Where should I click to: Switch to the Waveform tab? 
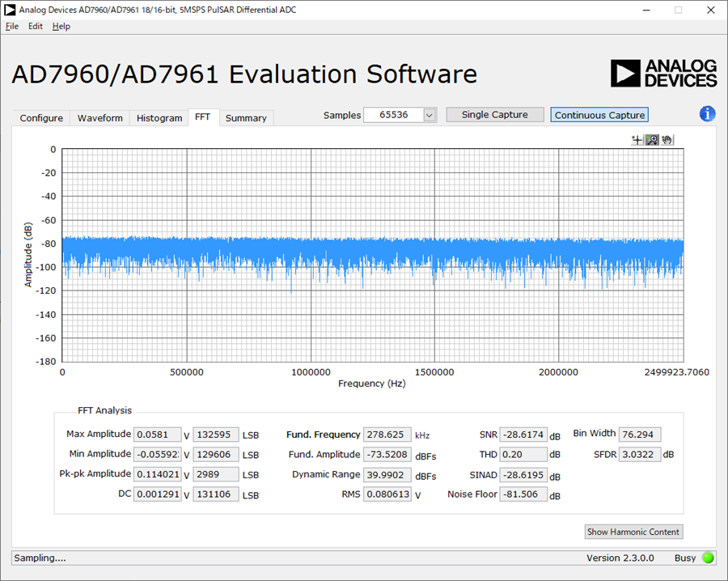[99, 118]
